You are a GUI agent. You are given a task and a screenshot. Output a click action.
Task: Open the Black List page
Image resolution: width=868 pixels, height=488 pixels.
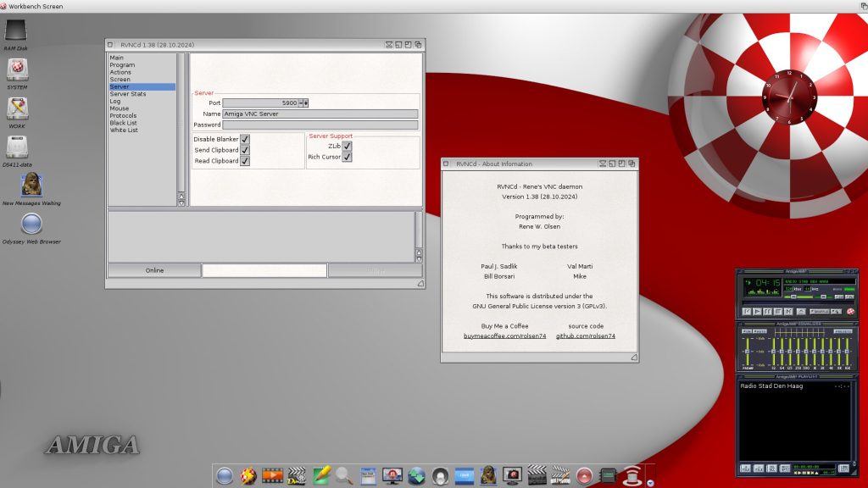click(x=124, y=123)
